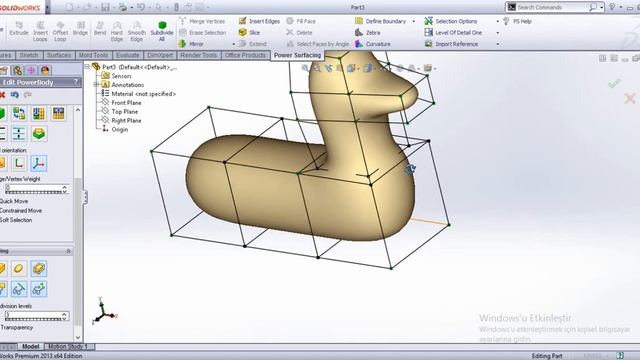This screenshot has width=640, height=360.
Task: Click Select Faces by Angle
Action: (318, 44)
